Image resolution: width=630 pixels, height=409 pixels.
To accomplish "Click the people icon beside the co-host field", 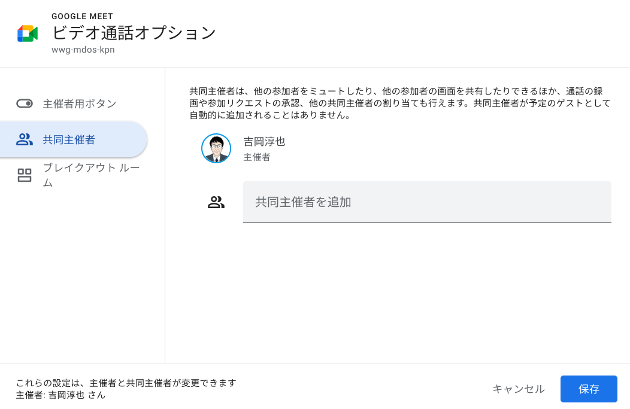I will (216, 202).
